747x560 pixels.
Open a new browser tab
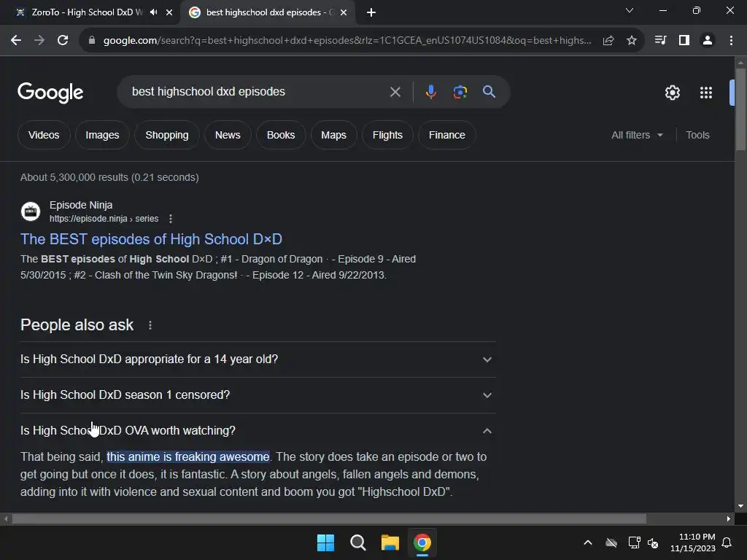pos(371,12)
